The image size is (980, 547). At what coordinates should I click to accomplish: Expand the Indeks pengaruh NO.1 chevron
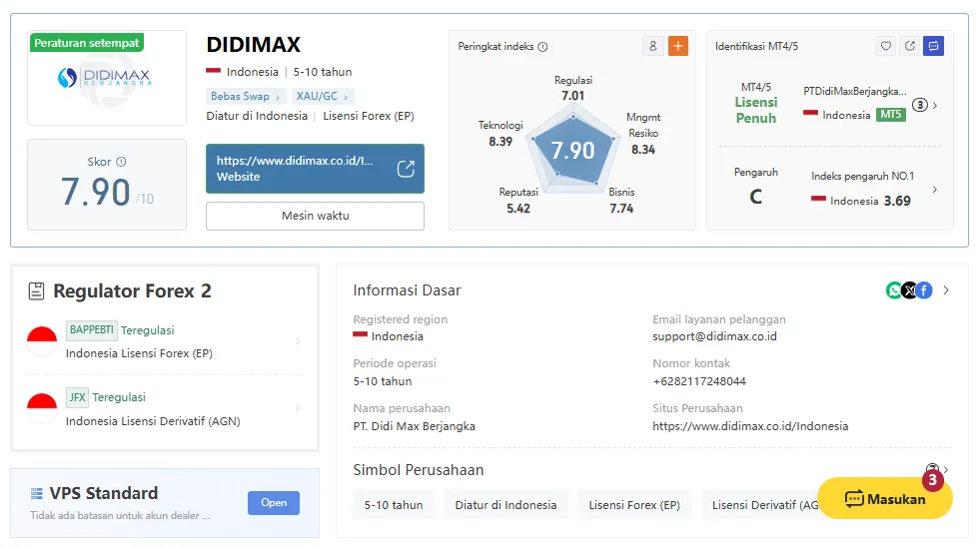(934, 190)
